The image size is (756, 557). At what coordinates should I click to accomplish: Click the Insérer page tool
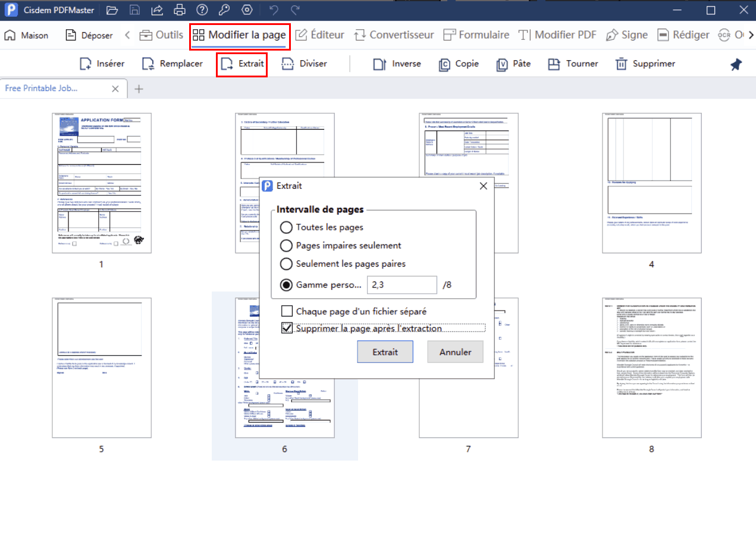click(x=102, y=64)
